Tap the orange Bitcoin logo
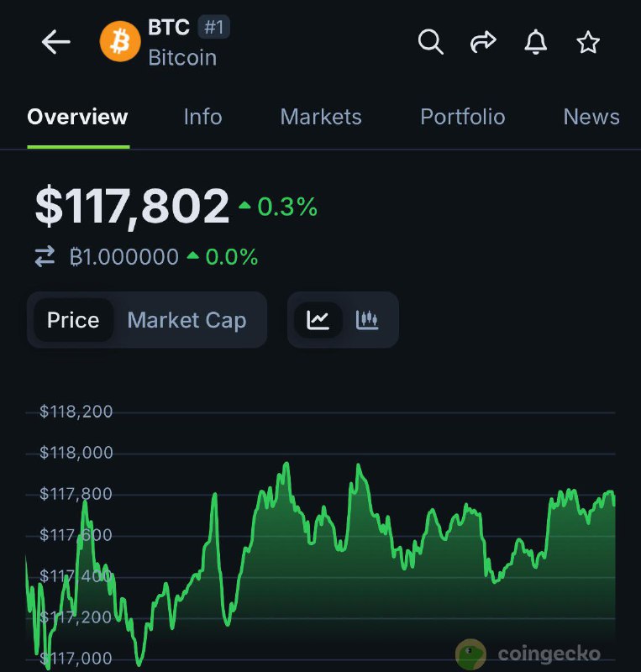641x672 pixels. pos(120,41)
